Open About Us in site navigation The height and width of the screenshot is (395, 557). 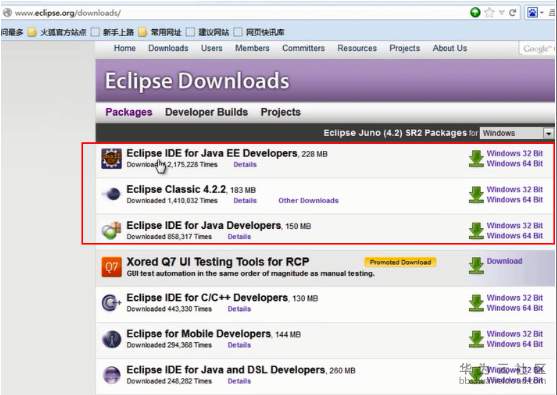coord(450,48)
